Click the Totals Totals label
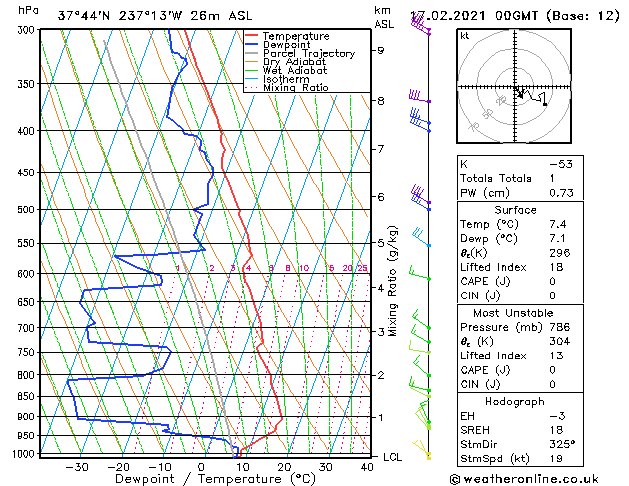629x486 pixels. (496, 178)
